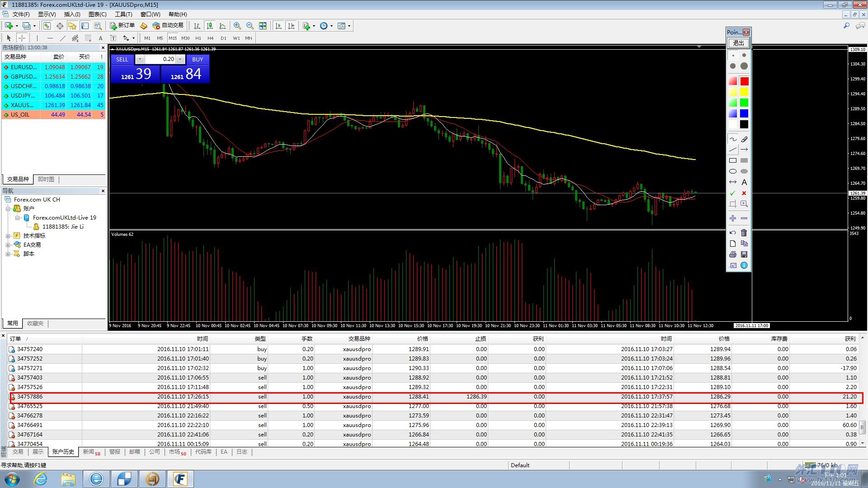Expand the 技术指标 tree node
Image resolution: width=868 pixels, height=488 pixels.
click(8, 236)
